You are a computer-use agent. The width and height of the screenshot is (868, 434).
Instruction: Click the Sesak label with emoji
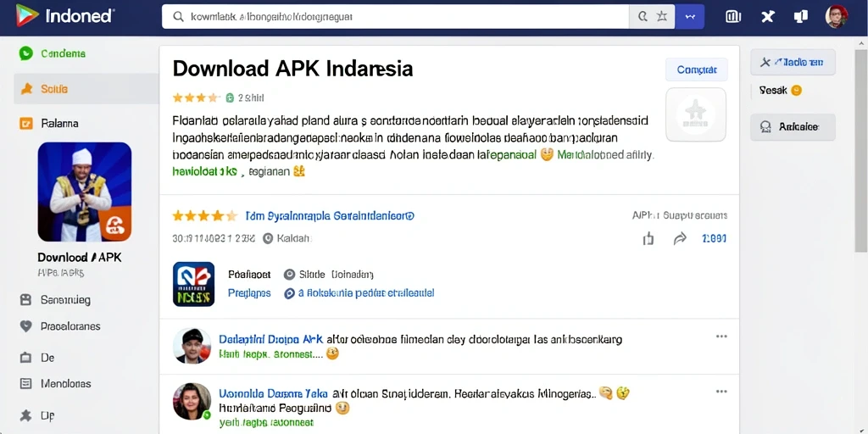(781, 90)
